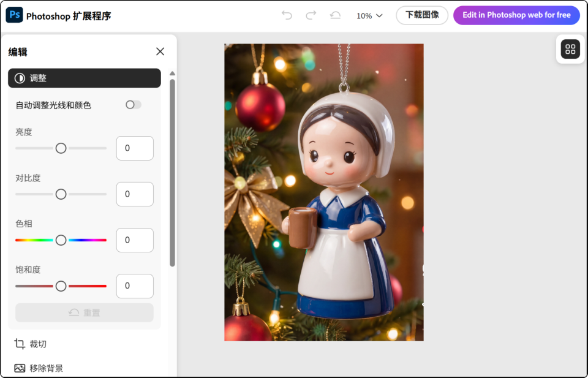Open the 裁切 crop tool
The image size is (588, 378).
(x=31, y=344)
